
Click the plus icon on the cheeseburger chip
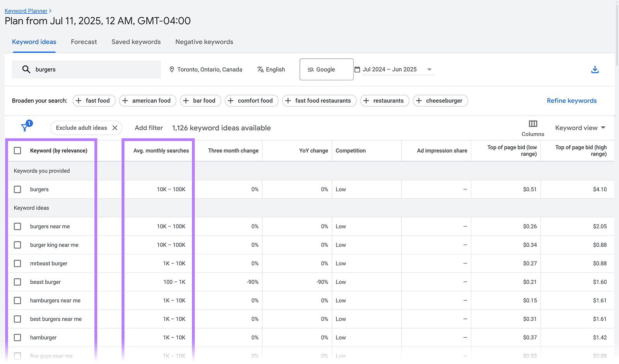pyautogui.click(x=419, y=100)
